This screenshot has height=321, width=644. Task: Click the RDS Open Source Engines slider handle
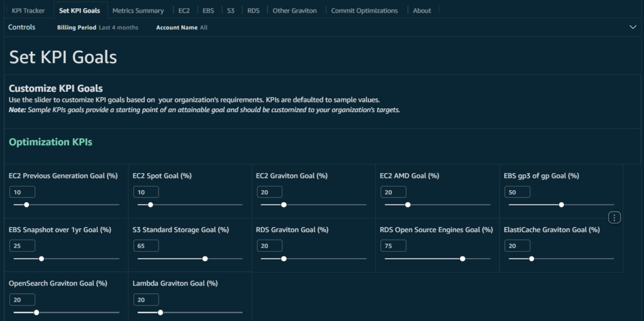[x=462, y=259]
